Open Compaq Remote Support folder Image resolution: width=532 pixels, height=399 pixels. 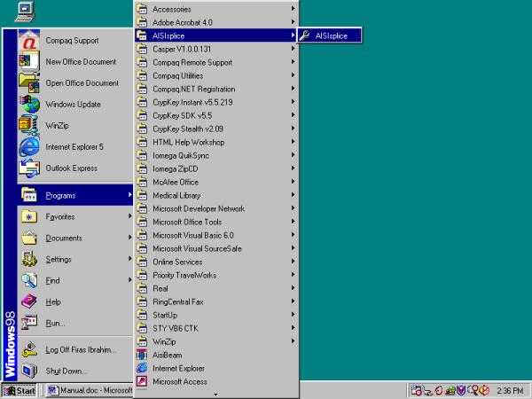216,62
